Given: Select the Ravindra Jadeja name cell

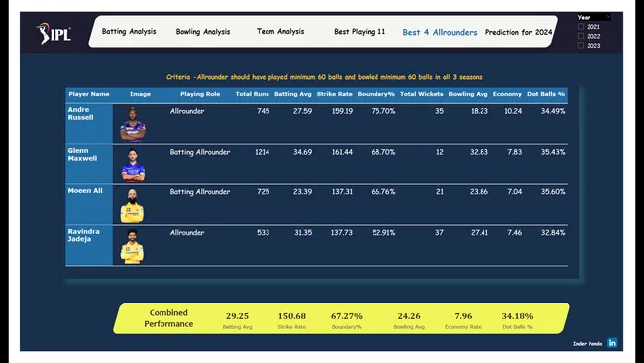Looking at the screenshot, I should [x=89, y=245].
